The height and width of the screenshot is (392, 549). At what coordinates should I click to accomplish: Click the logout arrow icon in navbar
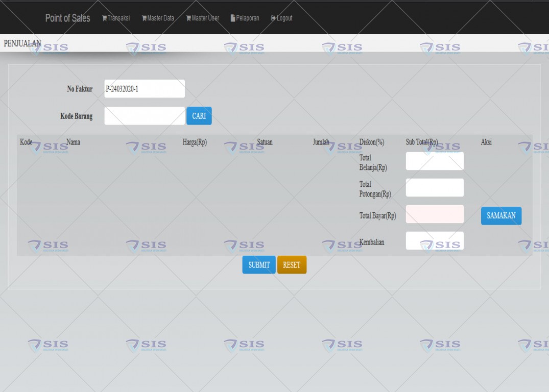(x=273, y=18)
